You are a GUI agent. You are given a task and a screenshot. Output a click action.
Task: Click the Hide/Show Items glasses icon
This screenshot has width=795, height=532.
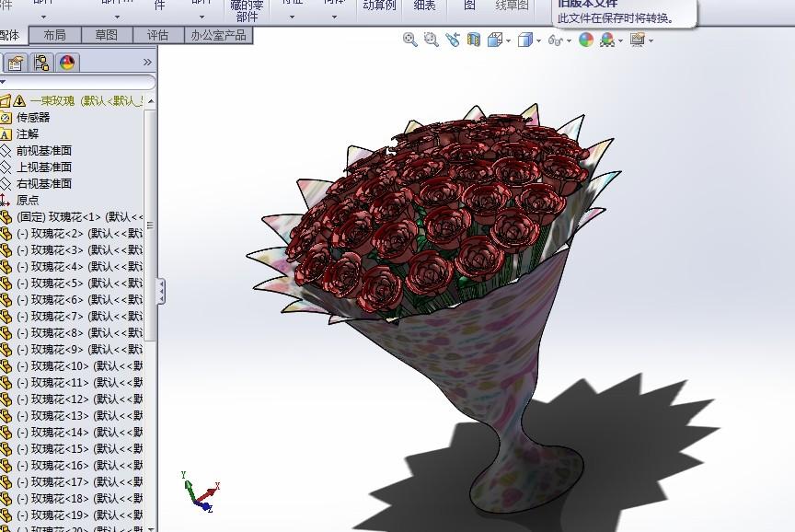[555, 40]
